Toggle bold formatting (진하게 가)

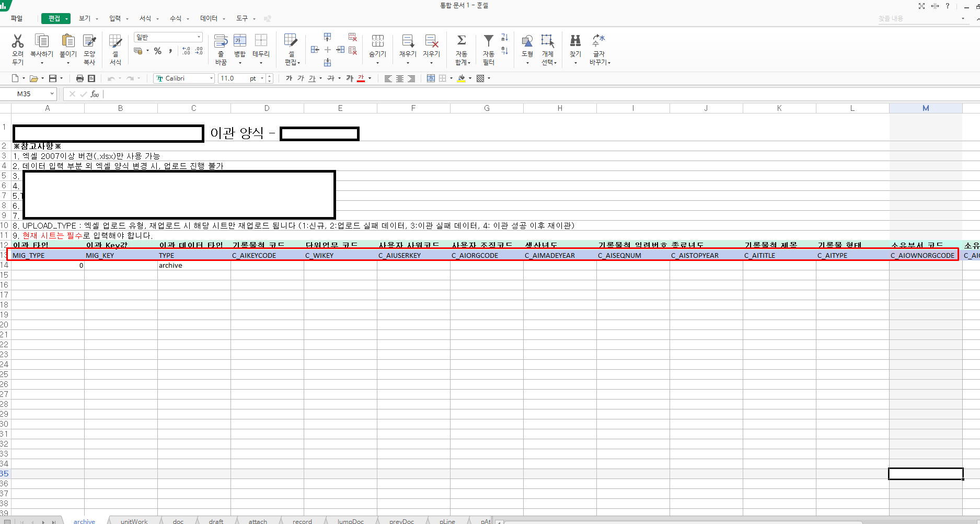click(289, 78)
